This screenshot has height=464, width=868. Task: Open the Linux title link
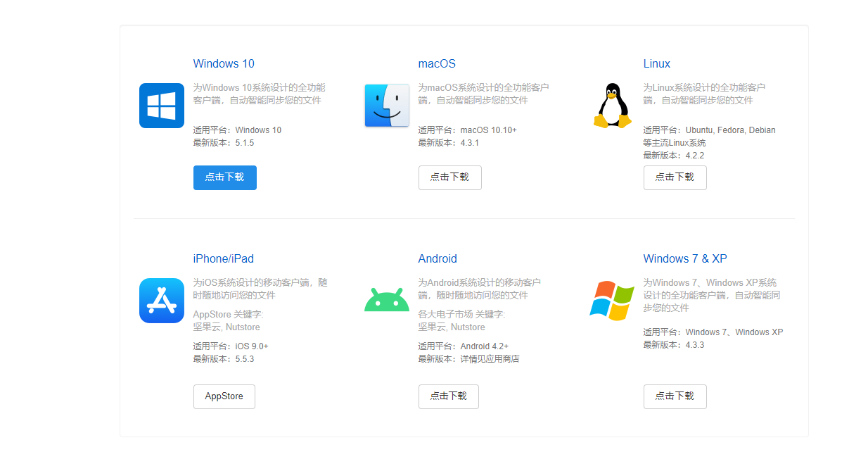(x=657, y=63)
